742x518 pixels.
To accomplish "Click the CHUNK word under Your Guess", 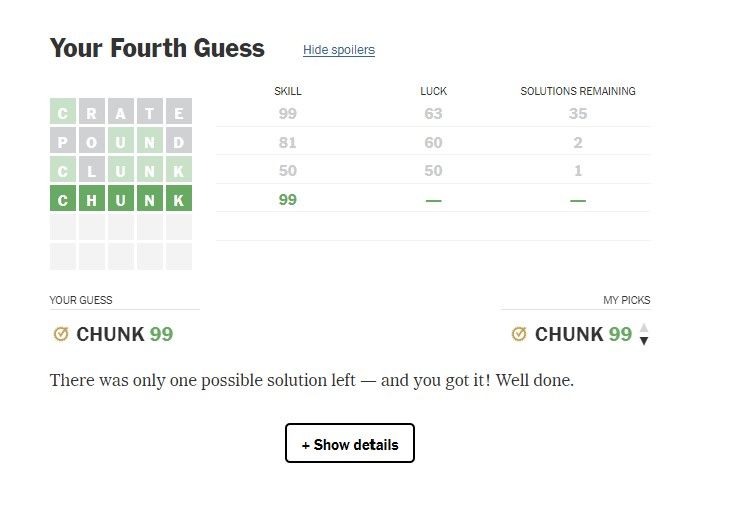I will click(110, 334).
